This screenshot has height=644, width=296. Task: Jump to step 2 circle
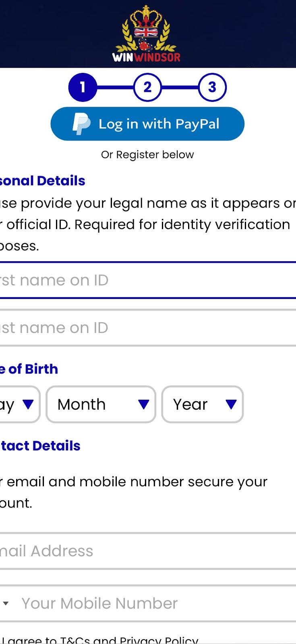tap(147, 87)
